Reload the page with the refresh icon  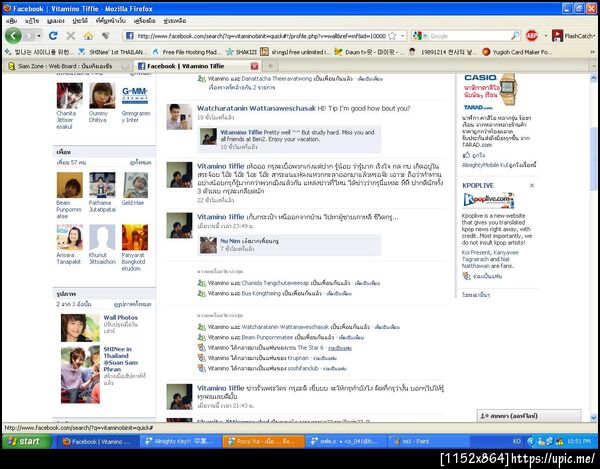tap(53, 36)
